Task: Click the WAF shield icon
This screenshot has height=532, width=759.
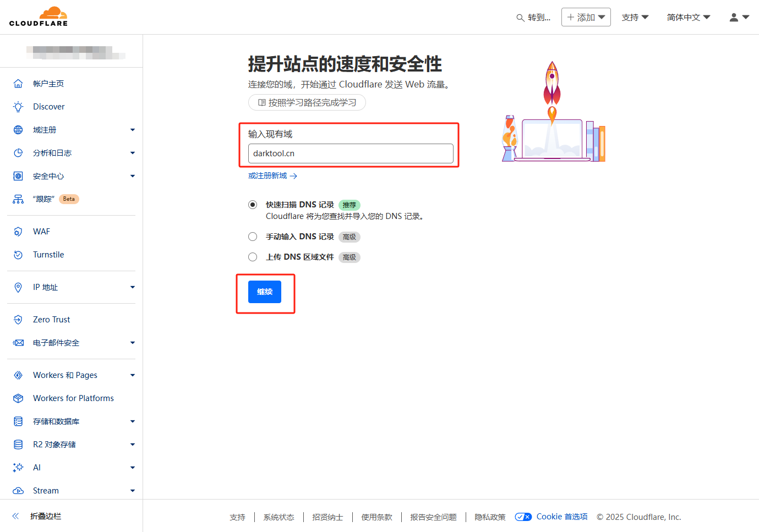Action: [x=18, y=232]
